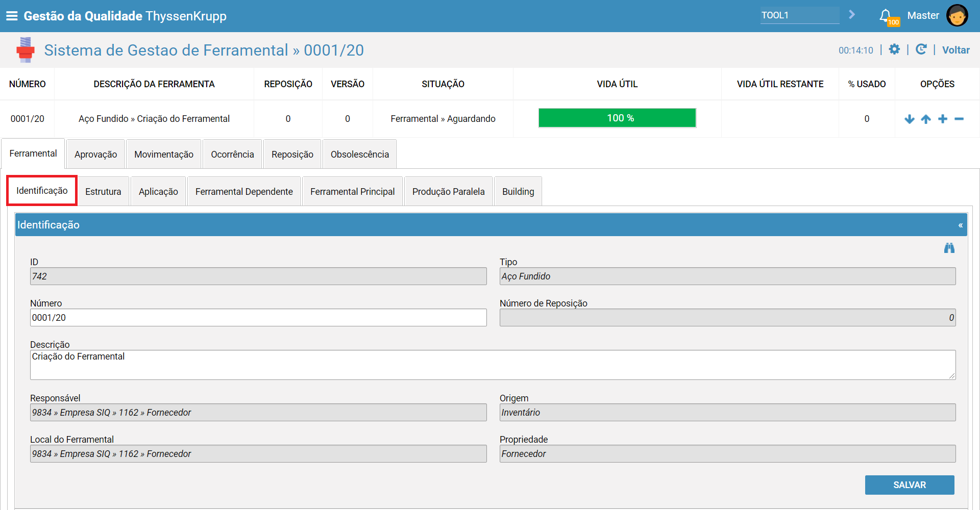Click the up arrow icon for tool 0001/20
The width and height of the screenshot is (980, 510).
coord(926,119)
